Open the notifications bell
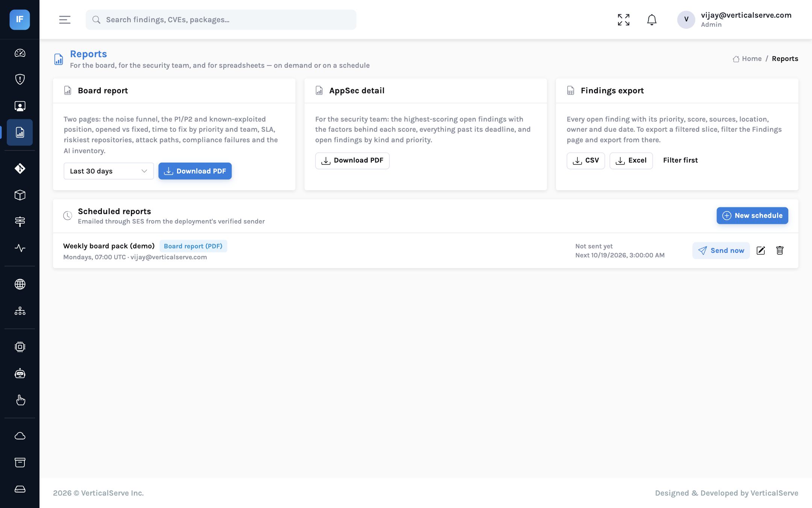The image size is (812, 508). [x=652, y=20]
